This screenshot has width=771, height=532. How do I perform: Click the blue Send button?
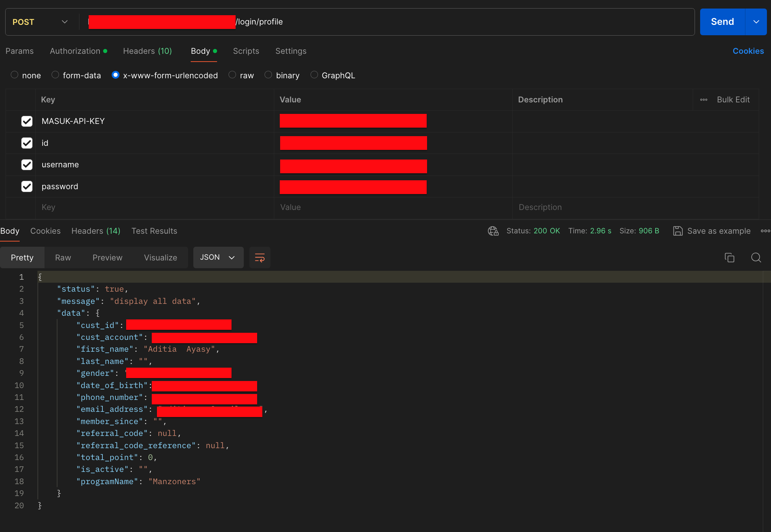722,22
